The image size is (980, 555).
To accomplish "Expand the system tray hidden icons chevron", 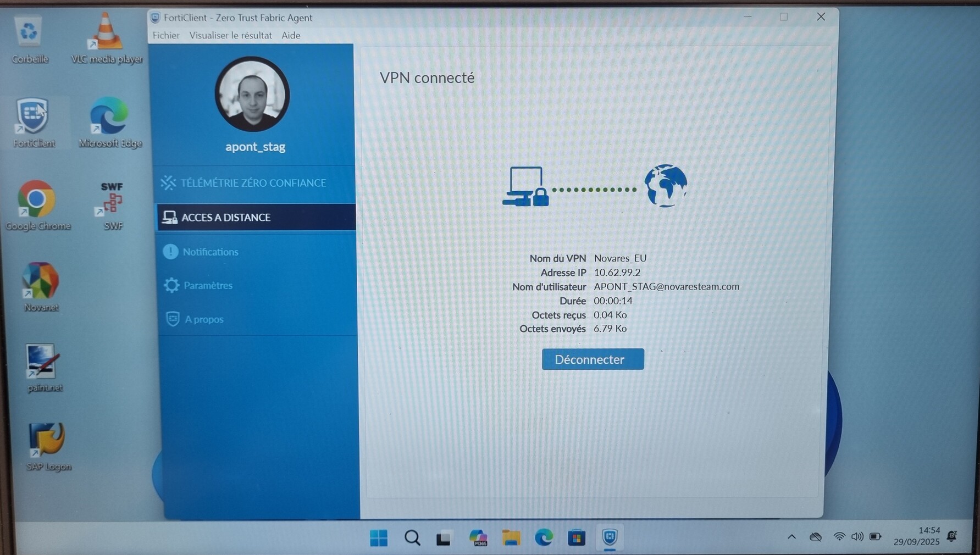I will pos(791,537).
